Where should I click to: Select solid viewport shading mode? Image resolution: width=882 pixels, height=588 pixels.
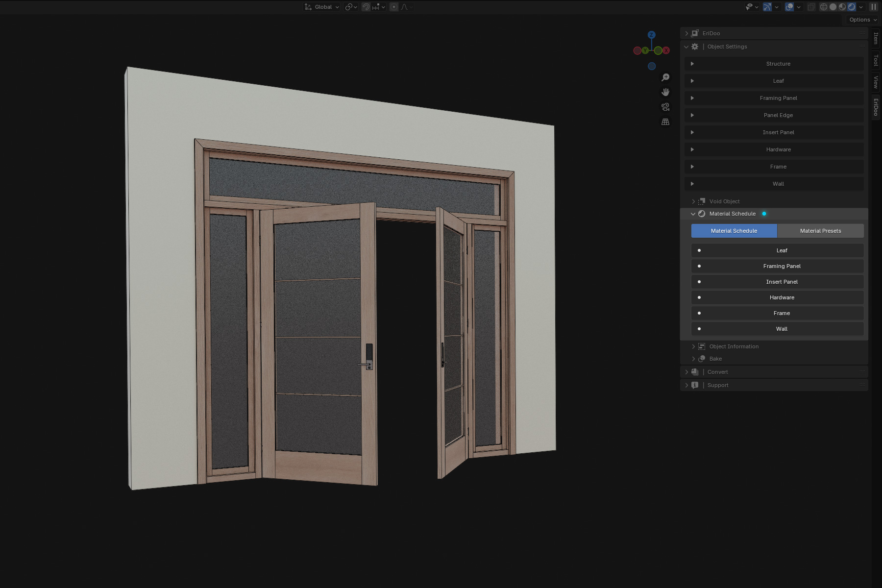pos(833,7)
